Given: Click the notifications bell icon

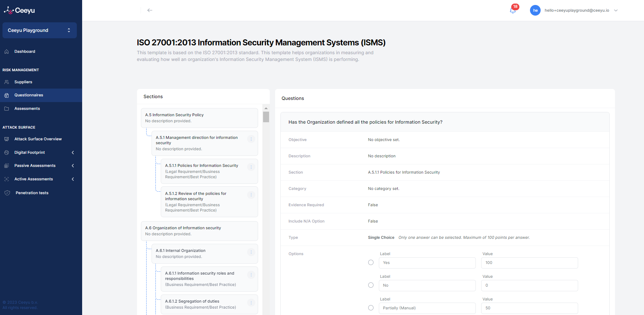Looking at the screenshot, I should [513, 10].
